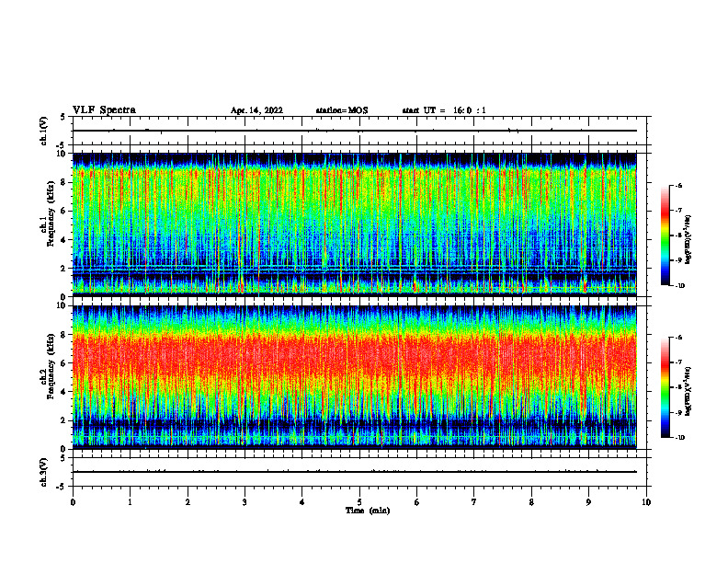Click time axis tick label "4"

point(302,502)
